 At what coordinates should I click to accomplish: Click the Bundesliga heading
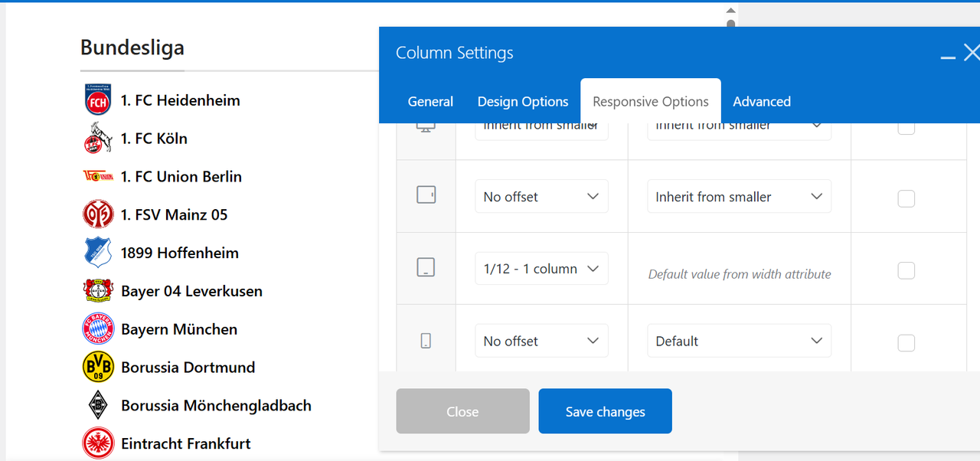(x=132, y=47)
